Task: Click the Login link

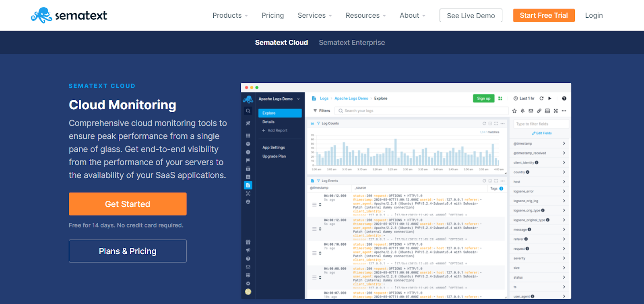Action: (594, 15)
